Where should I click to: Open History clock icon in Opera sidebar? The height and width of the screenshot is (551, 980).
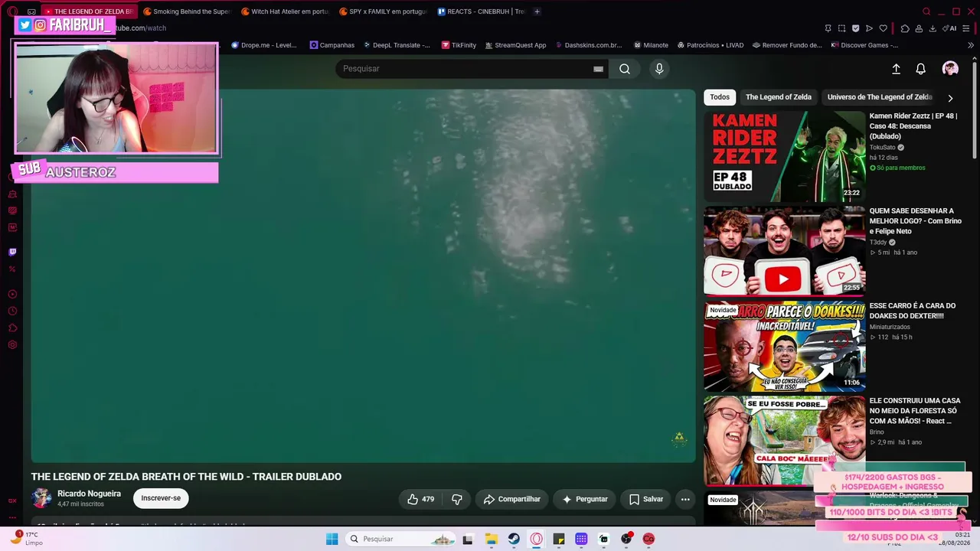coord(12,311)
